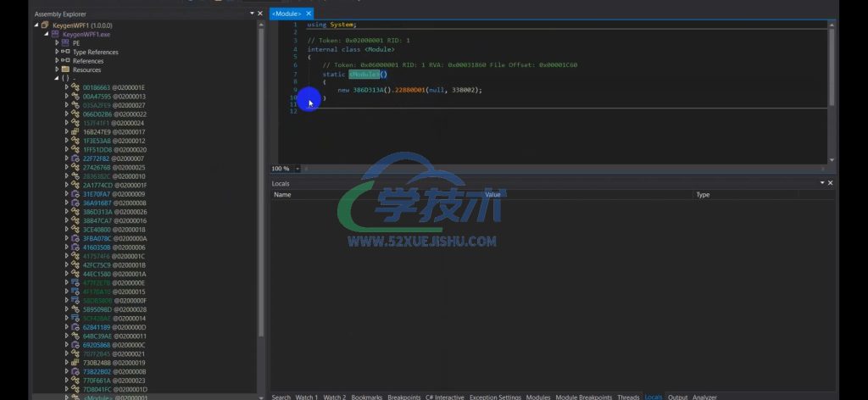This screenshot has height=400, width=868.
Task: Close the Assembly Explorer panel
Action: pyautogui.click(x=260, y=14)
